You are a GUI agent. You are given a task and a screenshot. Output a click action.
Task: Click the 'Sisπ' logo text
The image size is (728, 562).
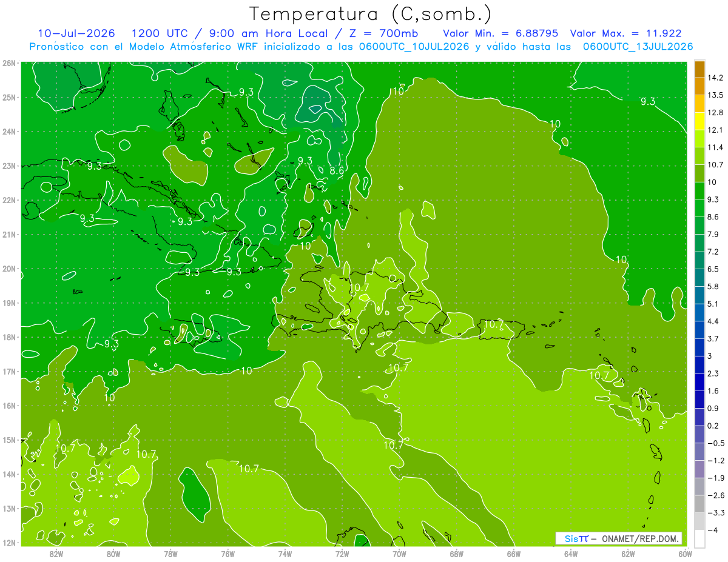pos(576,538)
